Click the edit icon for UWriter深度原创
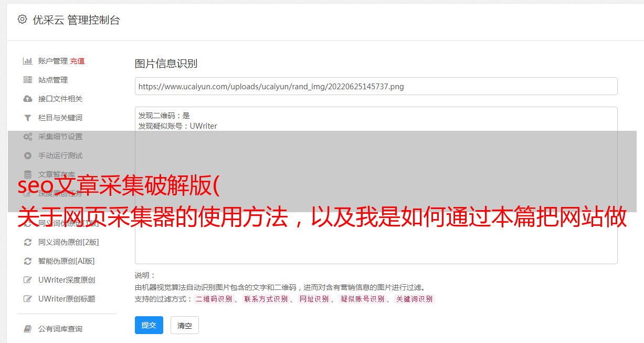The height and width of the screenshot is (343, 644). coord(28,280)
